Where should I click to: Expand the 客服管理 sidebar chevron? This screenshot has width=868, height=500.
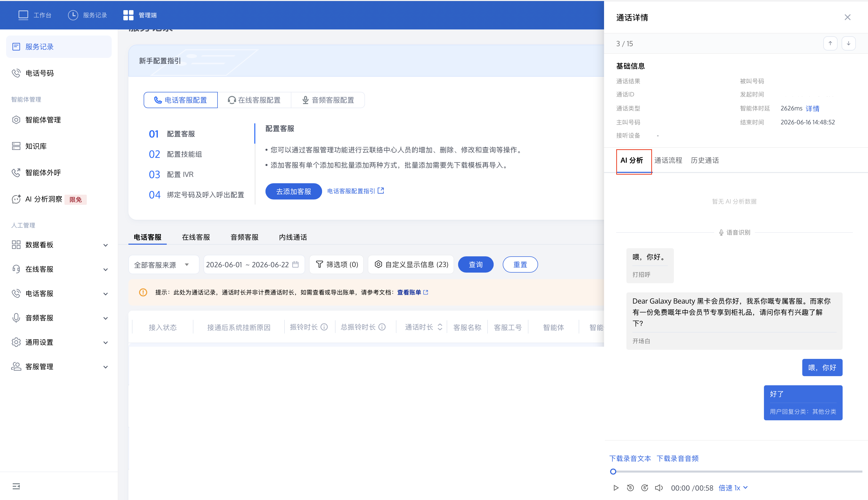[106, 367]
